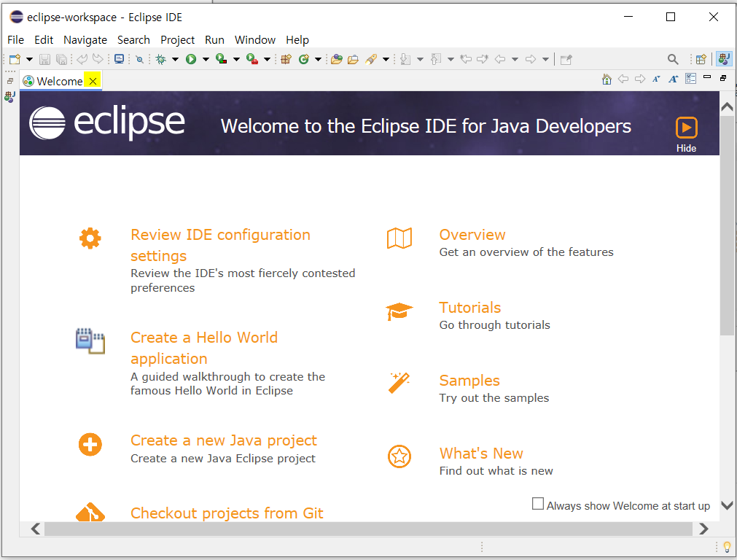
Task: Toggle the Java perspective button
Action: (725, 59)
